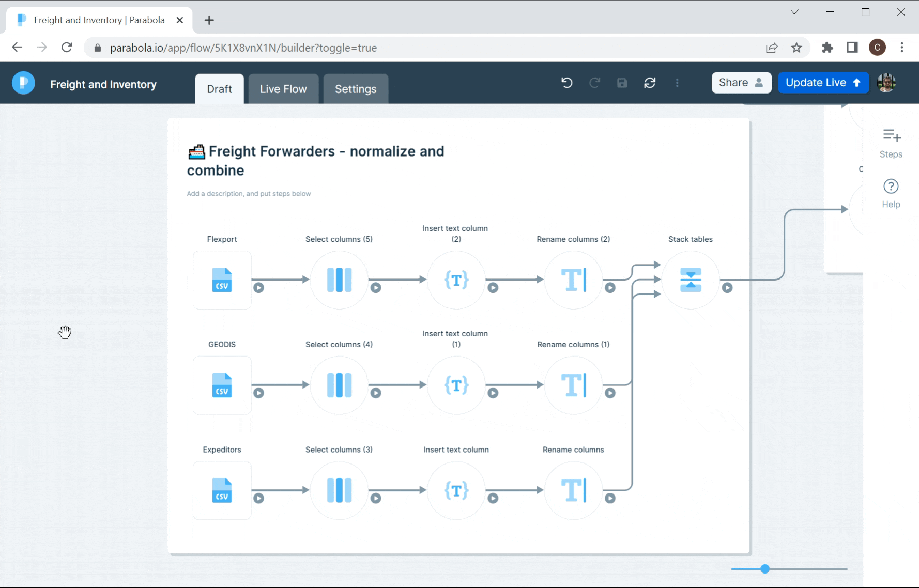
Task: Open the Steps panel
Action: tap(891, 143)
